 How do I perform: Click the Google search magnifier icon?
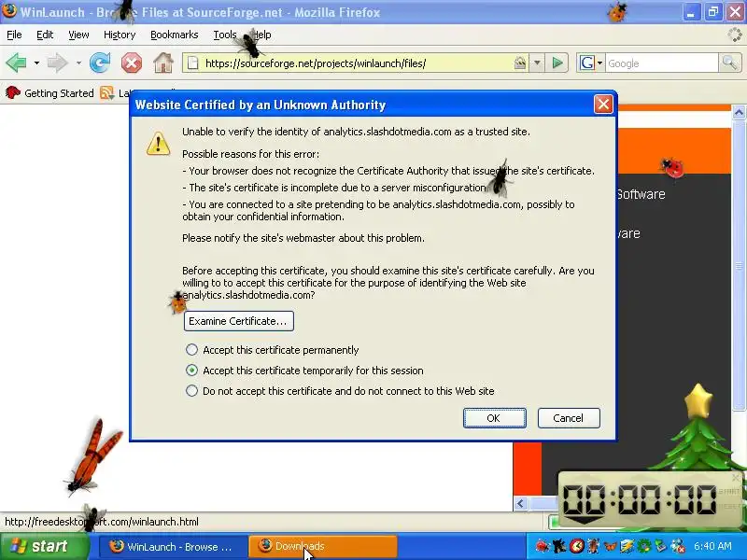coord(729,63)
